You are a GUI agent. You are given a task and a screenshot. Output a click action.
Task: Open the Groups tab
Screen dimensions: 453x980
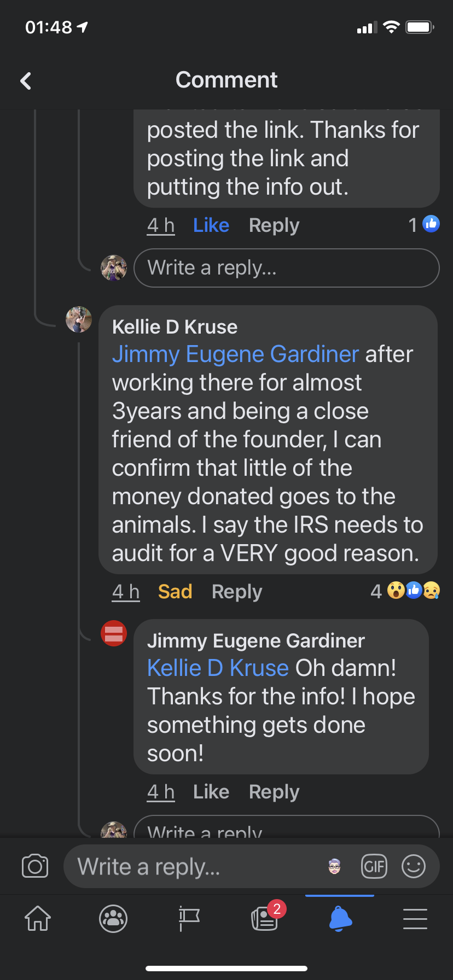[x=113, y=918]
